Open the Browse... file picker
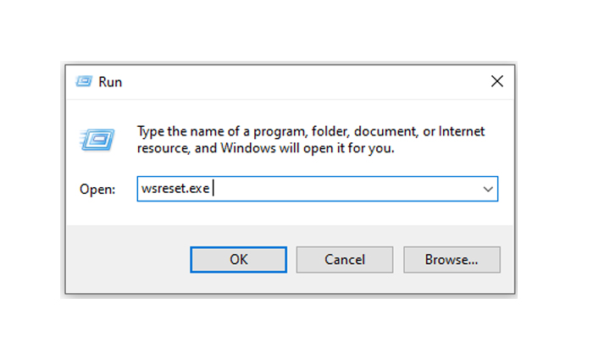This screenshot has width=593, height=364. pyautogui.click(x=452, y=259)
